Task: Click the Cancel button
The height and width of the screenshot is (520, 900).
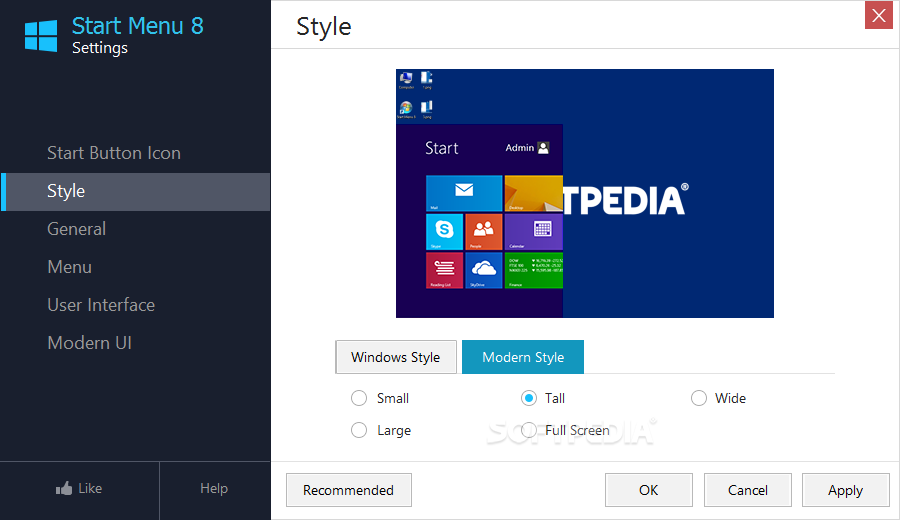Action: point(748,490)
